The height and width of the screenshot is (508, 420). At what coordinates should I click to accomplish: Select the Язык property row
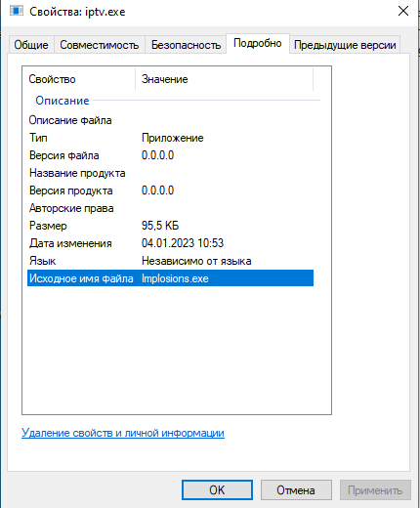[x=170, y=261]
